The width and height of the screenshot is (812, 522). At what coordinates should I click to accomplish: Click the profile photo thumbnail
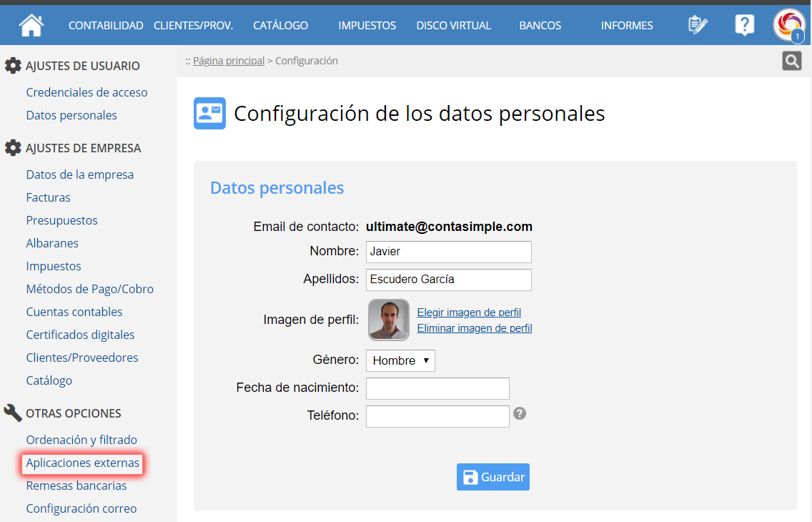(389, 320)
